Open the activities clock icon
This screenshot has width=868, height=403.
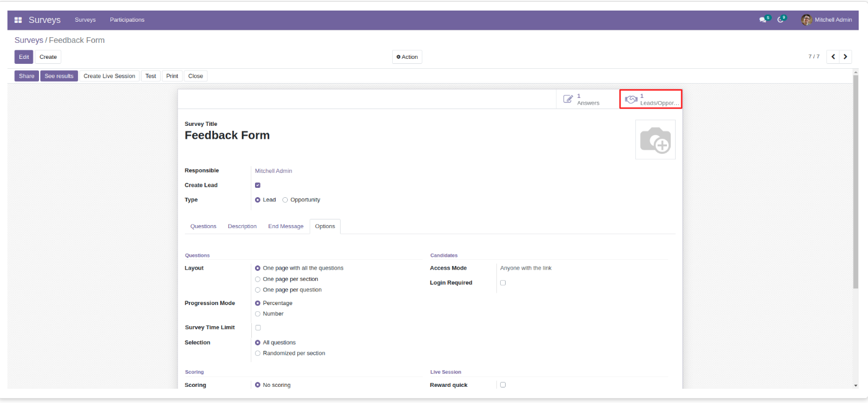pos(781,20)
